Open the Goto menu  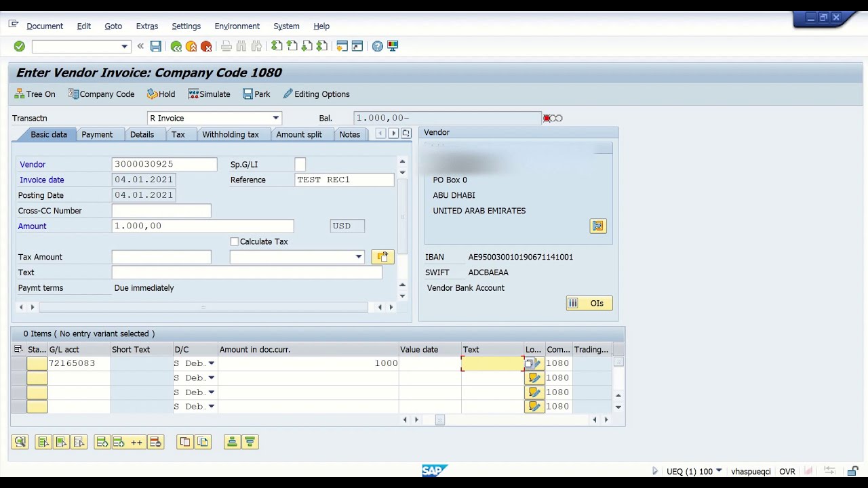(113, 26)
